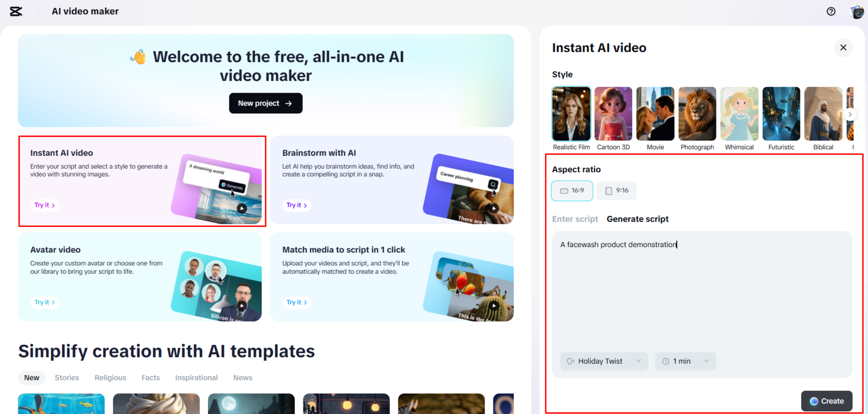This screenshot has height=414, width=868.
Task: Expand more styles with the right arrow
Action: [x=851, y=114]
